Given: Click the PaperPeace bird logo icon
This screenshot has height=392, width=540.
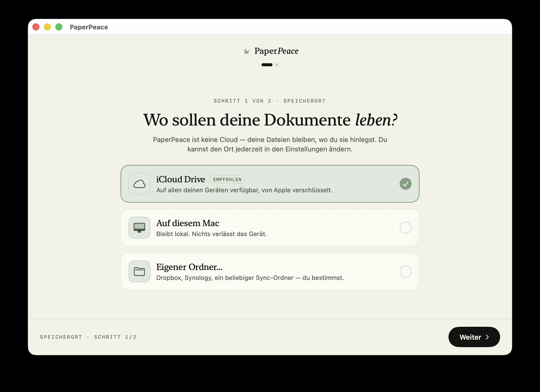Looking at the screenshot, I should click(246, 51).
